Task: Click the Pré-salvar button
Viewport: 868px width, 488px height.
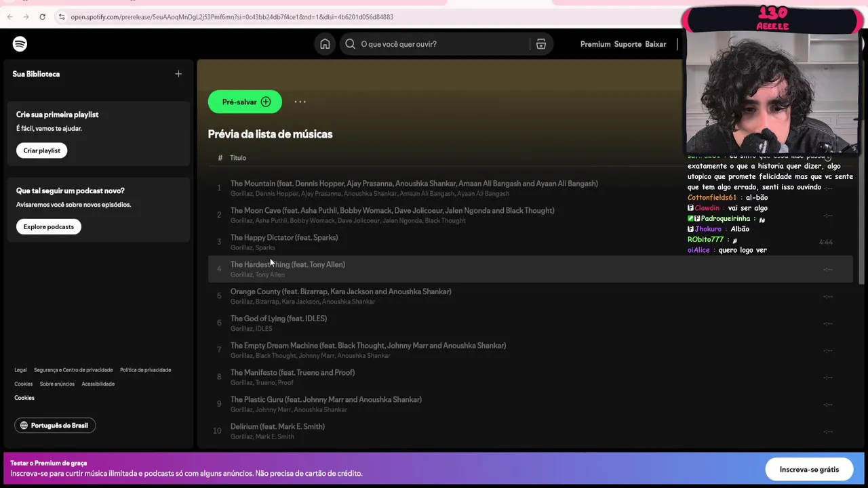Action: (245, 102)
